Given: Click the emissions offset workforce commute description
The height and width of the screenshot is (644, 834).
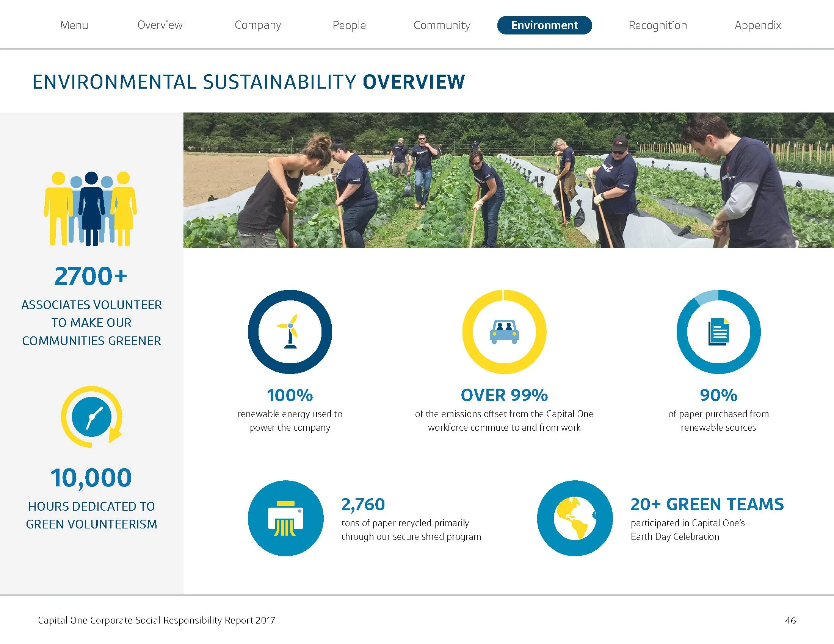Looking at the screenshot, I should (504, 420).
